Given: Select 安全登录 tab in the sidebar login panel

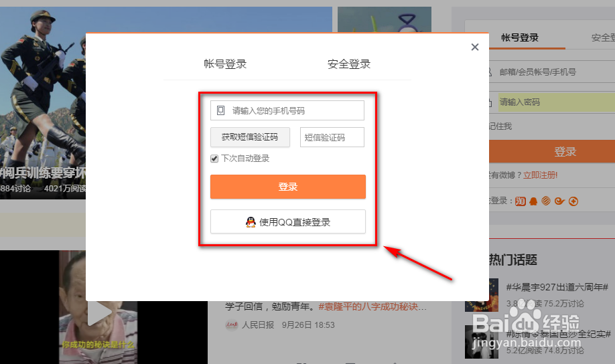Looking at the screenshot, I should 603,37.
